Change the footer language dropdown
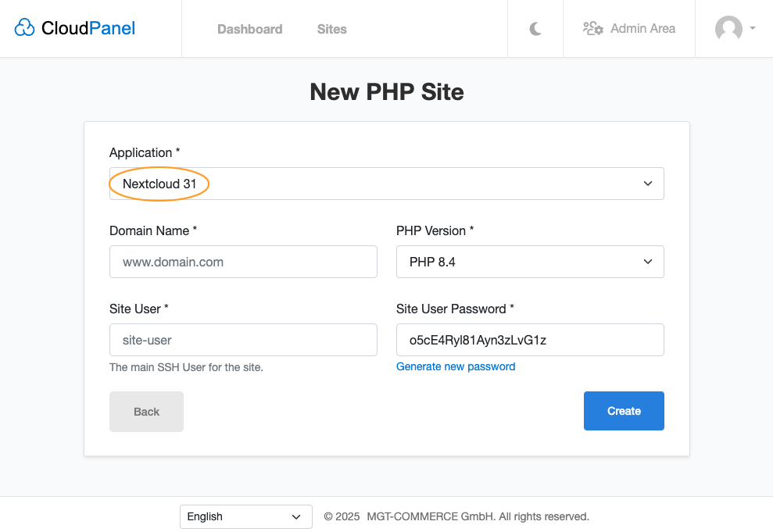This screenshot has width=773, height=532. pos(245,516)
